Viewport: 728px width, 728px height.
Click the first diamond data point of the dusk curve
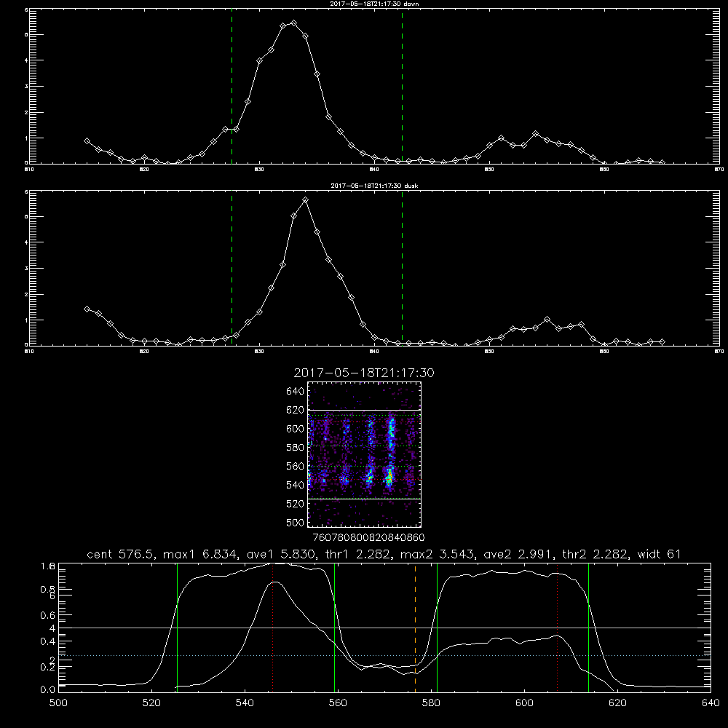87,309
